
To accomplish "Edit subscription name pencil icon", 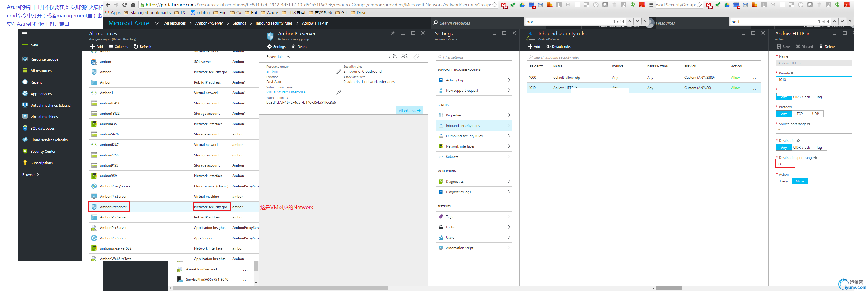I will [x=338, y=93].
